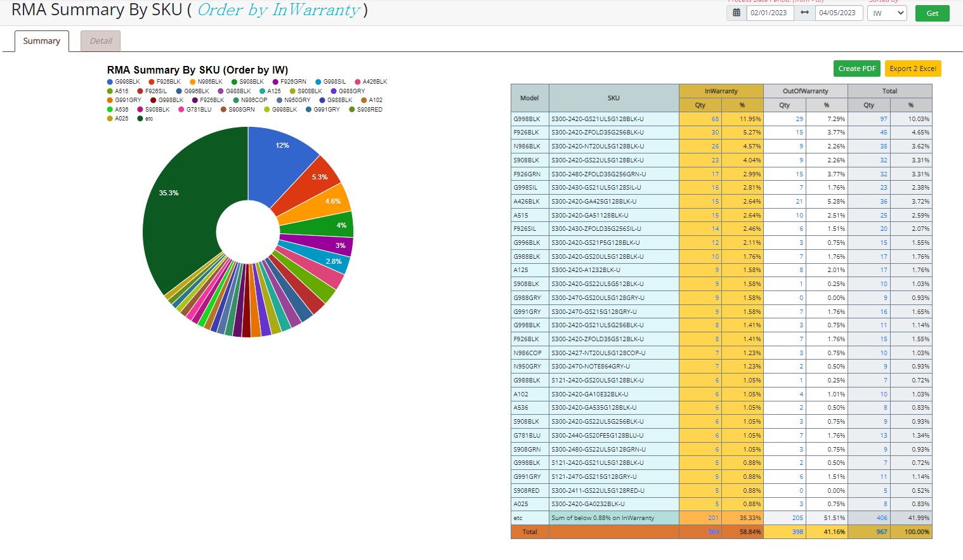Image resolution: width=963 pixels, height=560 pixels.
Task: Click the S908GRN legend entry
Action: coord(238,110)
